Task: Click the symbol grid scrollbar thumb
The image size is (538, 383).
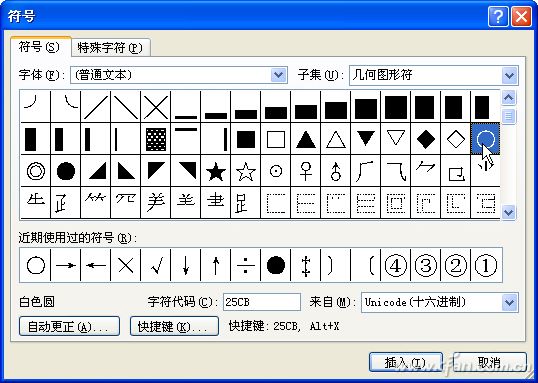Action: (508, 116)
